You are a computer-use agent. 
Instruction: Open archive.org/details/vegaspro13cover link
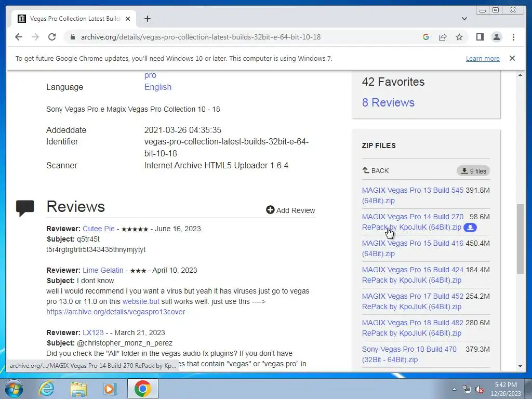[116, 312]
